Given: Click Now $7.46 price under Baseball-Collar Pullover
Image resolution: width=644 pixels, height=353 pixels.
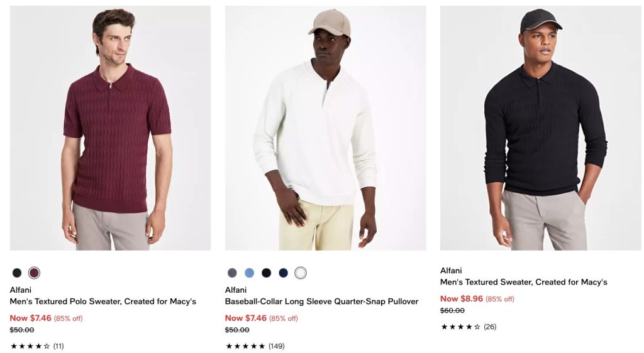Looking at the screenshot, I should (x=246, y=318).
